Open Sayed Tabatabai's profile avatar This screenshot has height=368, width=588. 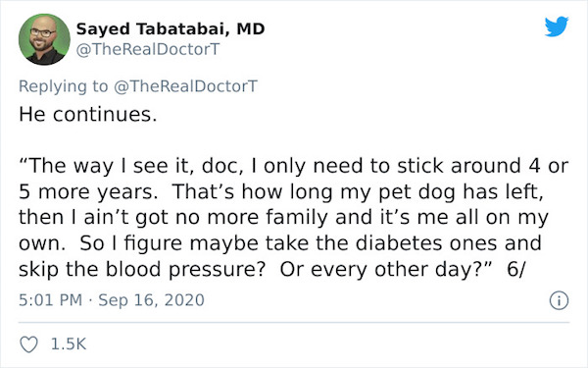tap(44, 39)
